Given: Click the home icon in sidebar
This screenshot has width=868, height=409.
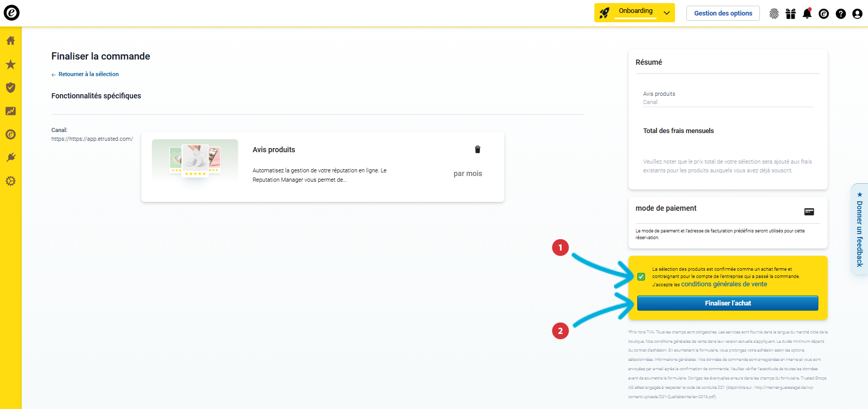Looking at the screenshot, I should tap(10, 40).
